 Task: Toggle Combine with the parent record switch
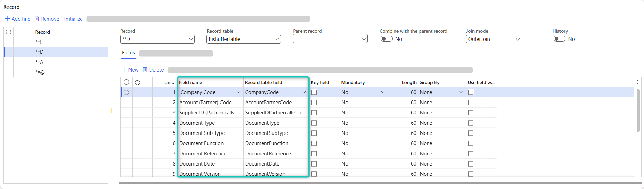[x=386, y=39]
